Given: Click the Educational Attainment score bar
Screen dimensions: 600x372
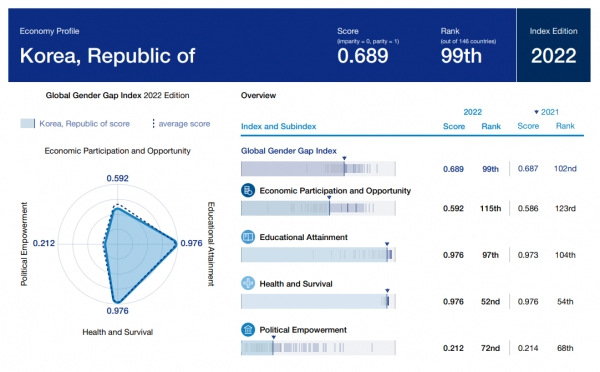Looking at the screenshot, I should [x=318, y=255].
